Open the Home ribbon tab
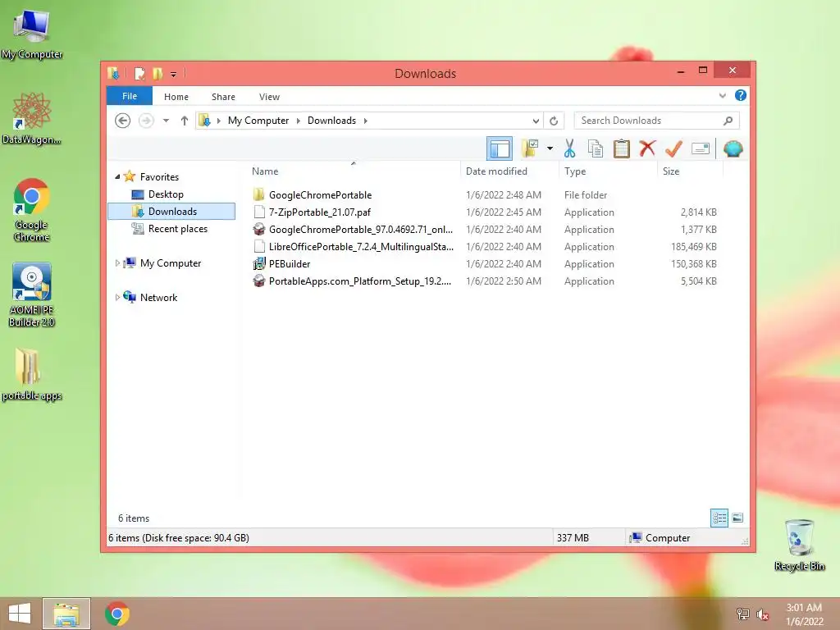 176,97
